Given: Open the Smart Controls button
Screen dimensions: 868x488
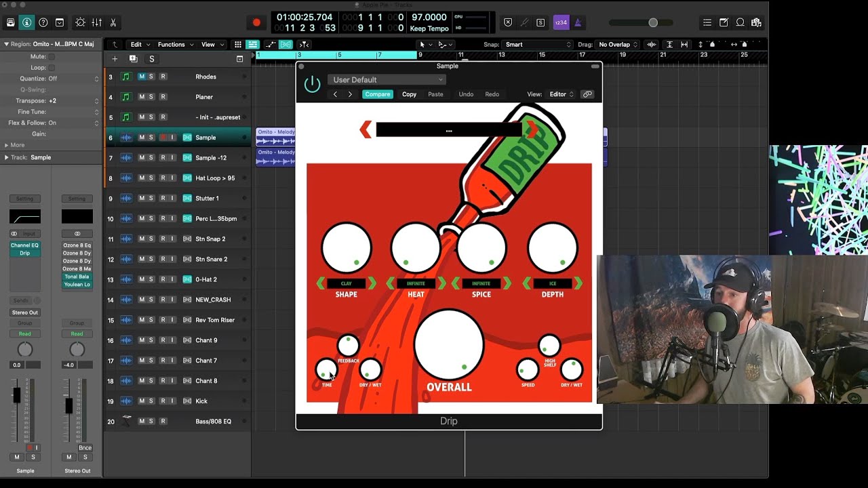Looking at the screenshot, I should tap(80, 22).
